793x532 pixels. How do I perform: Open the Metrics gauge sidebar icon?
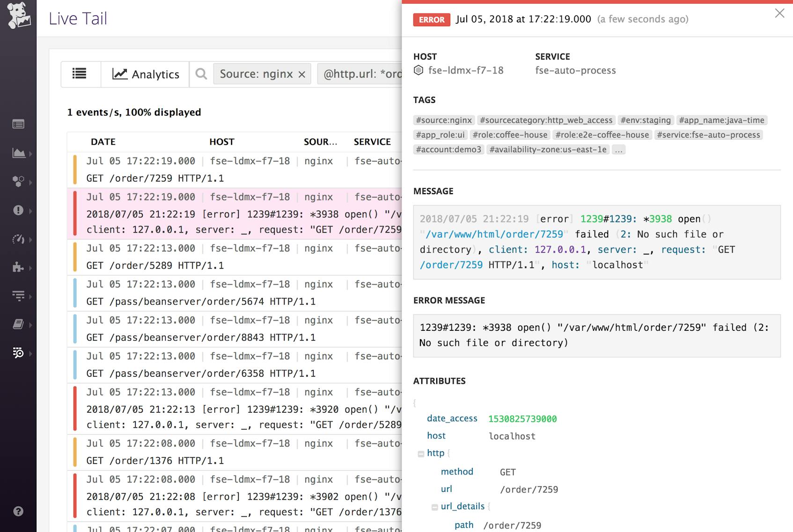[19, 240]
